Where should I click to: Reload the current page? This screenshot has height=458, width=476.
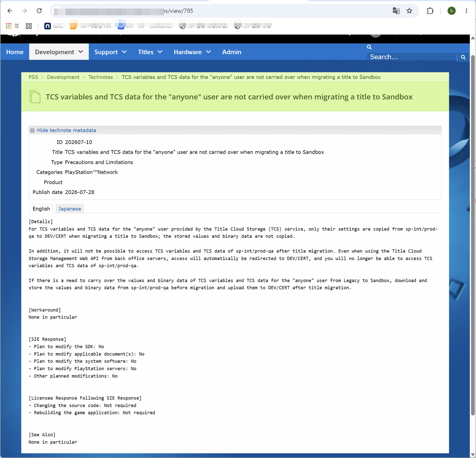[39, 11]
